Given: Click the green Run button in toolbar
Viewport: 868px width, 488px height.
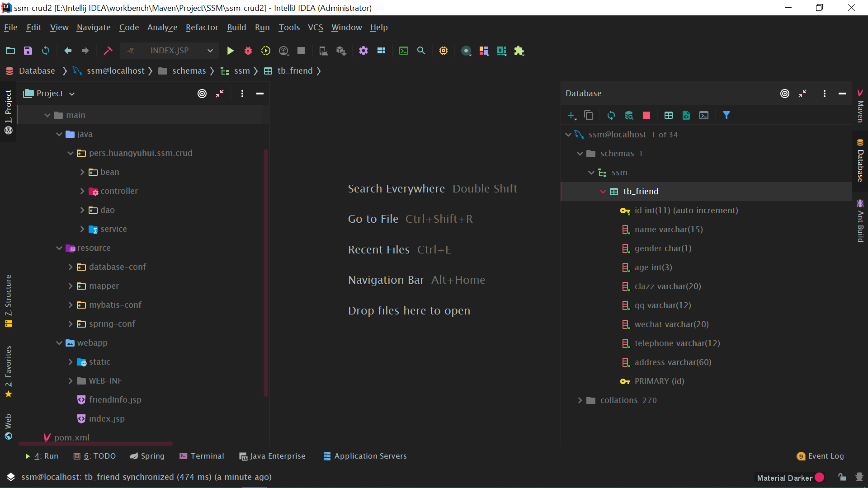Looking at the screenshot, I should click(230, 51).
